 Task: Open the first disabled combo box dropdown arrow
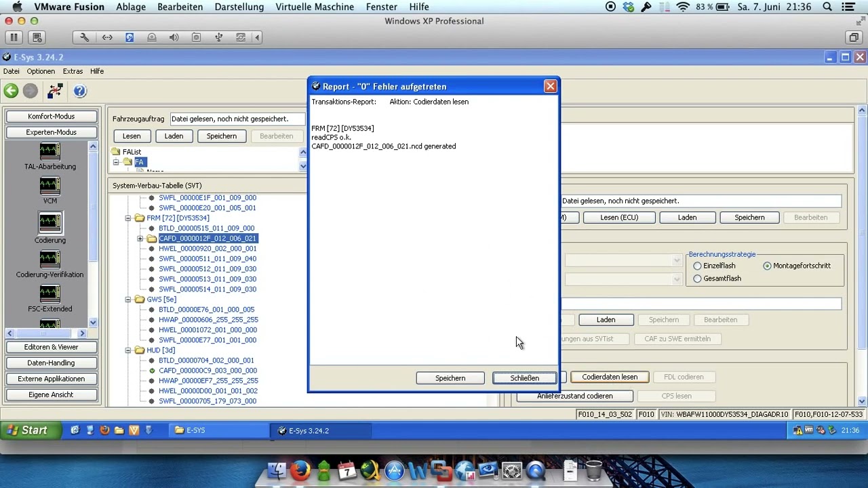677,261
